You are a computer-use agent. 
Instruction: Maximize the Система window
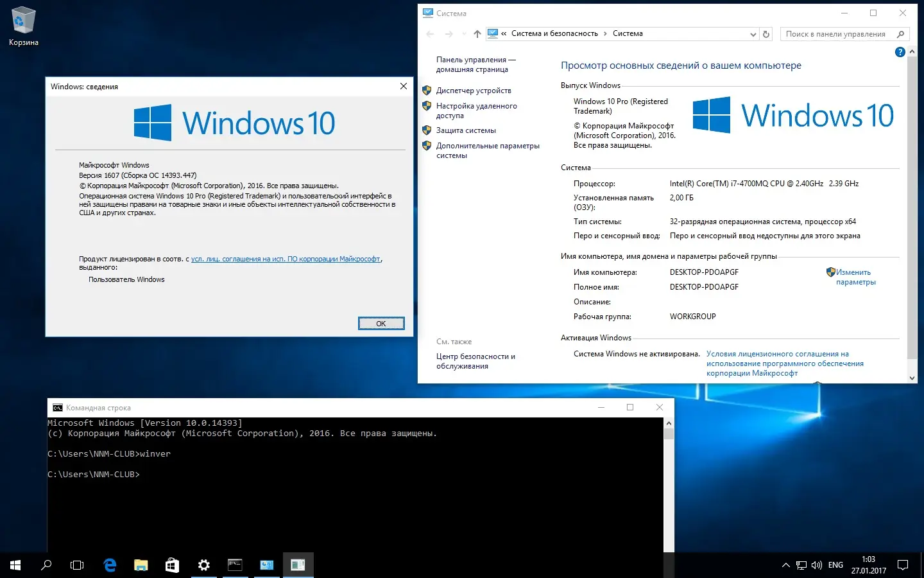pos(873,13)
